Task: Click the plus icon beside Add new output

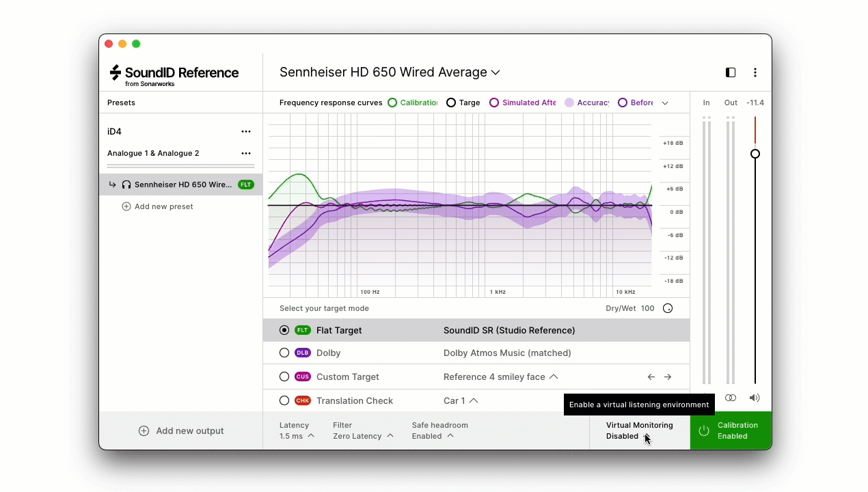Action: coord(144,430)
